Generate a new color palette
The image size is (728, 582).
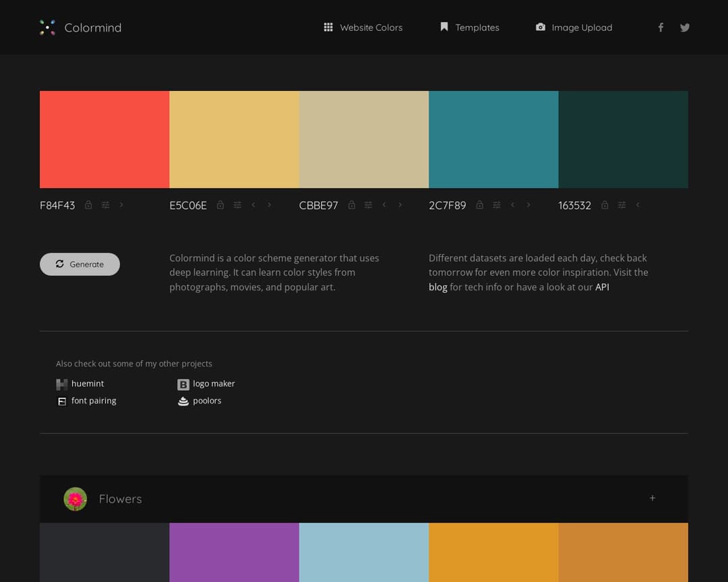(x=80, y=264)
